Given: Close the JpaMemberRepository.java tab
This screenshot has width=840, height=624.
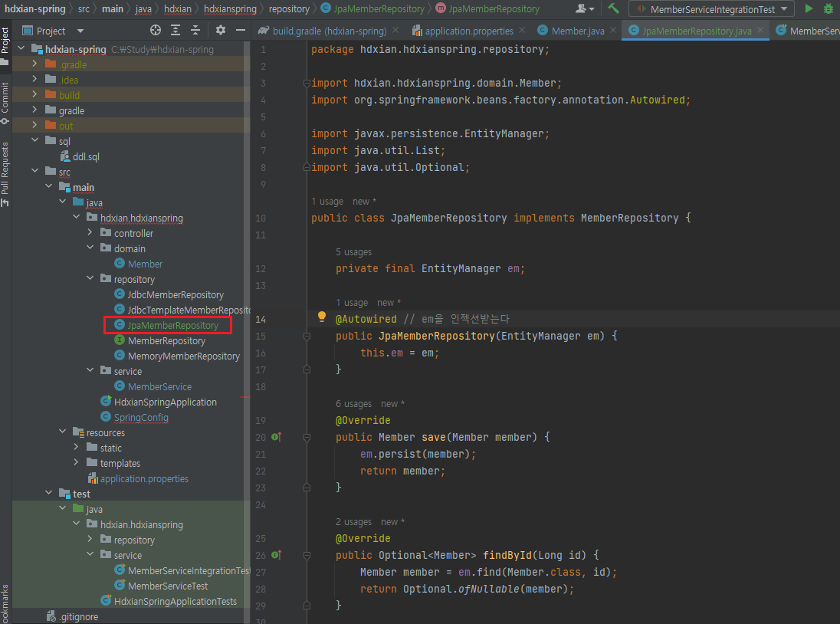Looking at the screenshot, I should tap(760, 31).
